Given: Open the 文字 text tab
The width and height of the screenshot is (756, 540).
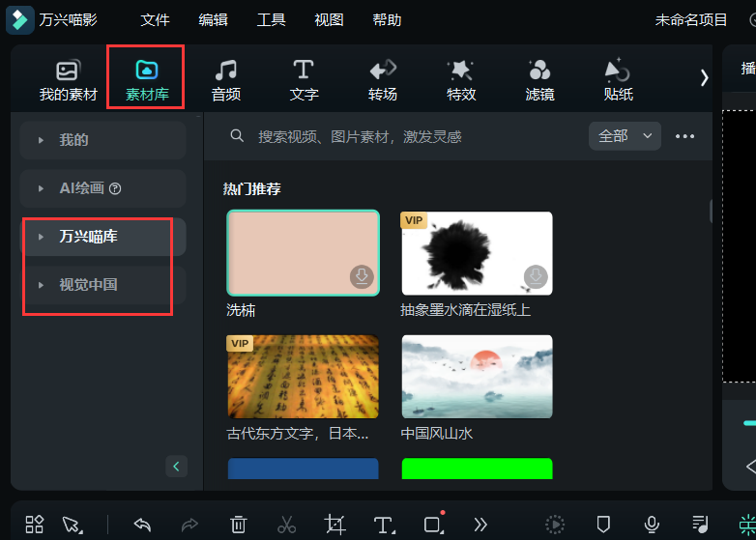Looking at the screenshot, I should pos(304,80).
